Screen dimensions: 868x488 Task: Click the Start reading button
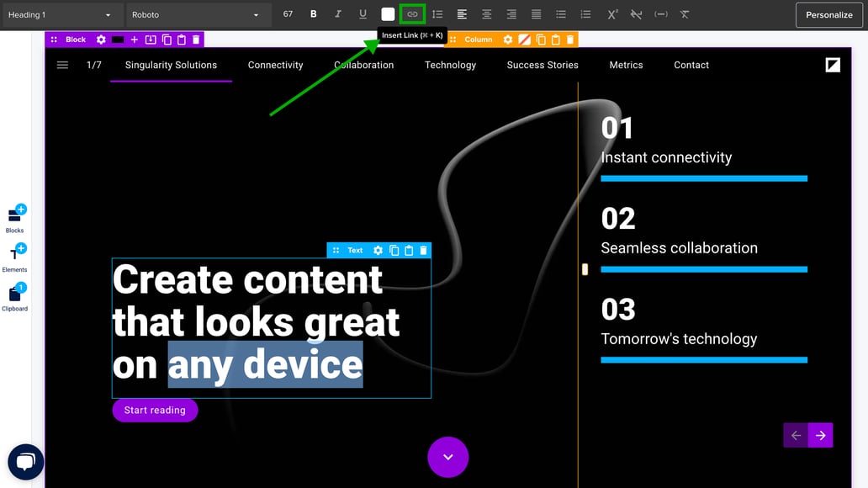[x=155, y=411]
